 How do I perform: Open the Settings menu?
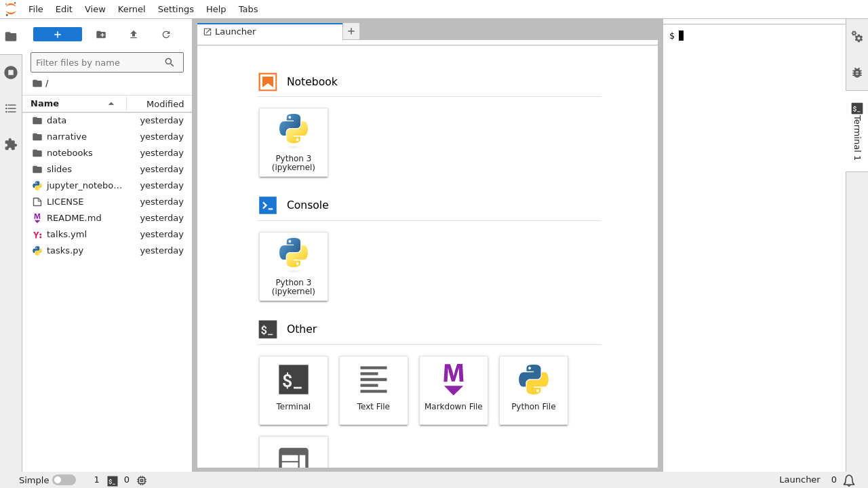click(176, 9)
